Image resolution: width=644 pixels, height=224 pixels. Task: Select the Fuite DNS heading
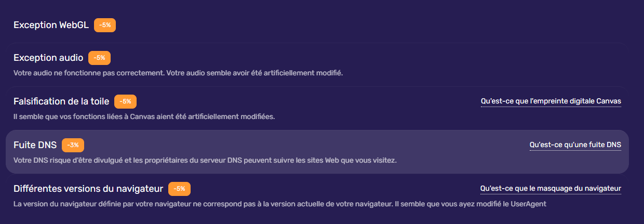pyautogui.click(x=35, y=145)
